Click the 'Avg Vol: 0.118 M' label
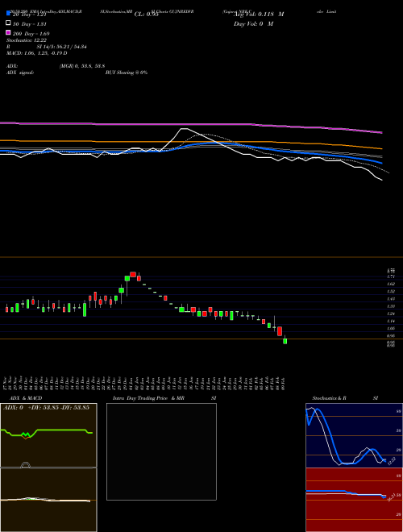Viewport: 403px width, 532px height. click(259, 15)
